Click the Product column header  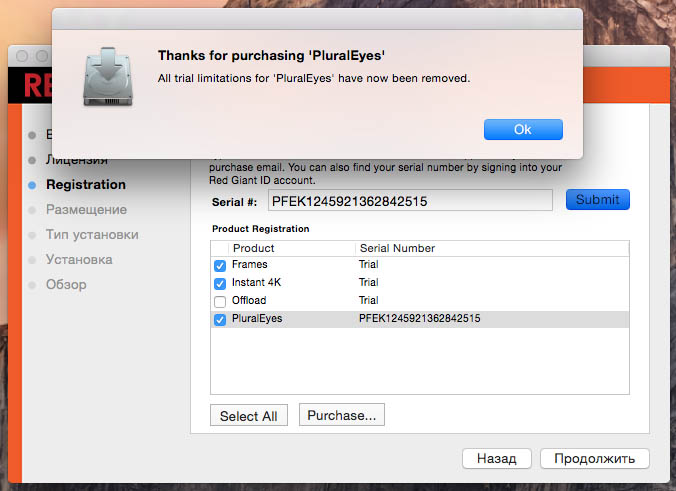254,248
